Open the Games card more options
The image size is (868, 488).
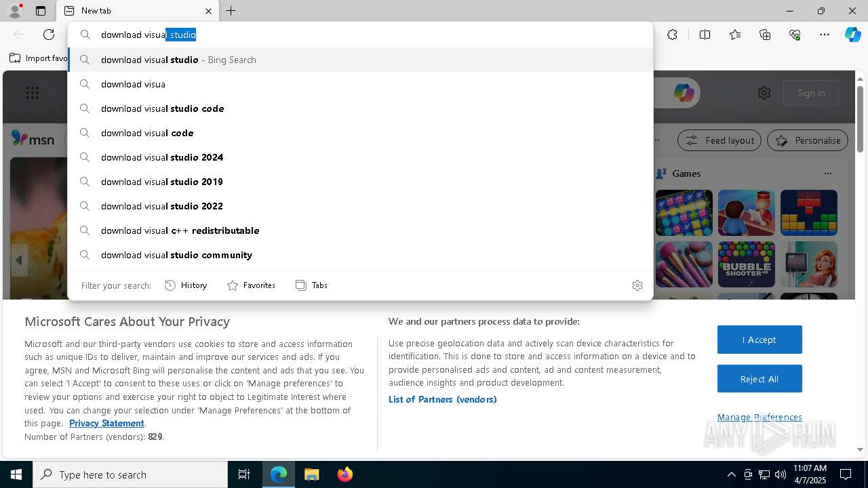pyautogui.click(x=827, y=174)
